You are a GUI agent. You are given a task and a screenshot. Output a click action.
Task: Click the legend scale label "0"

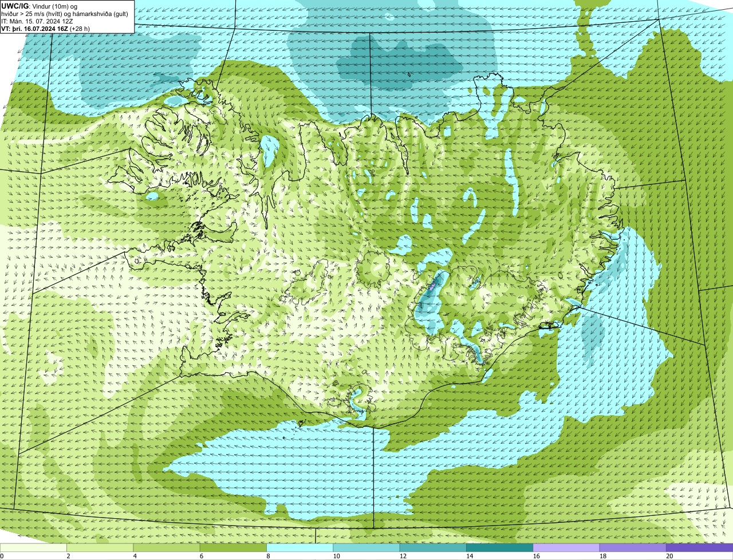(x=2, y=556)
